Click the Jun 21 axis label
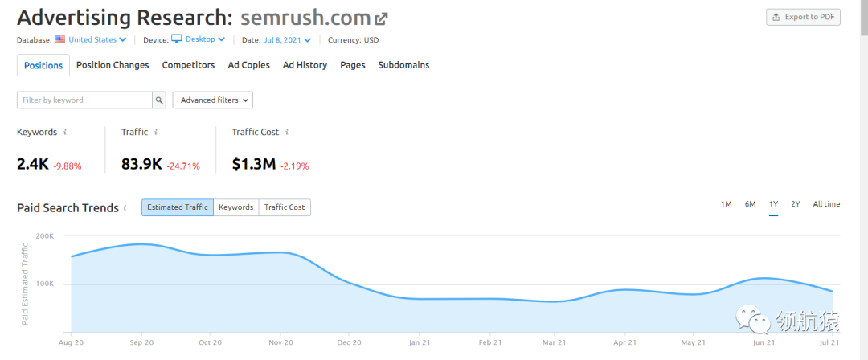This screenshot has height=360, width=868. (764, 343)
